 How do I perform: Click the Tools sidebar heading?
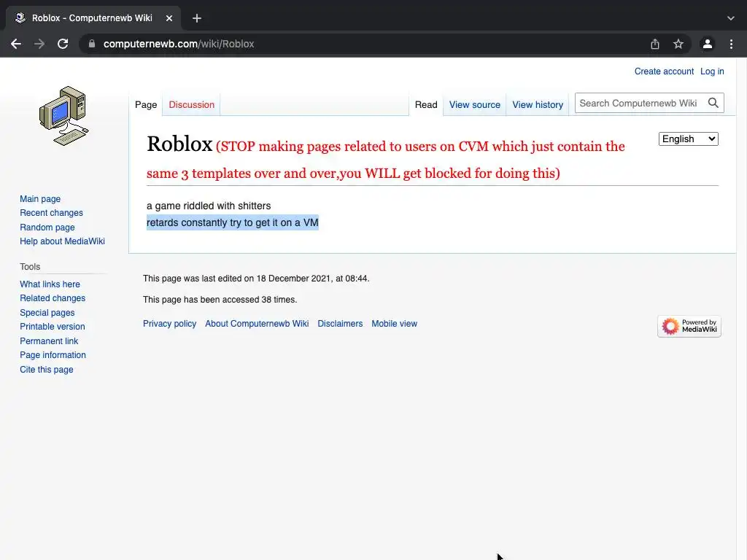(x=30, y=267)
